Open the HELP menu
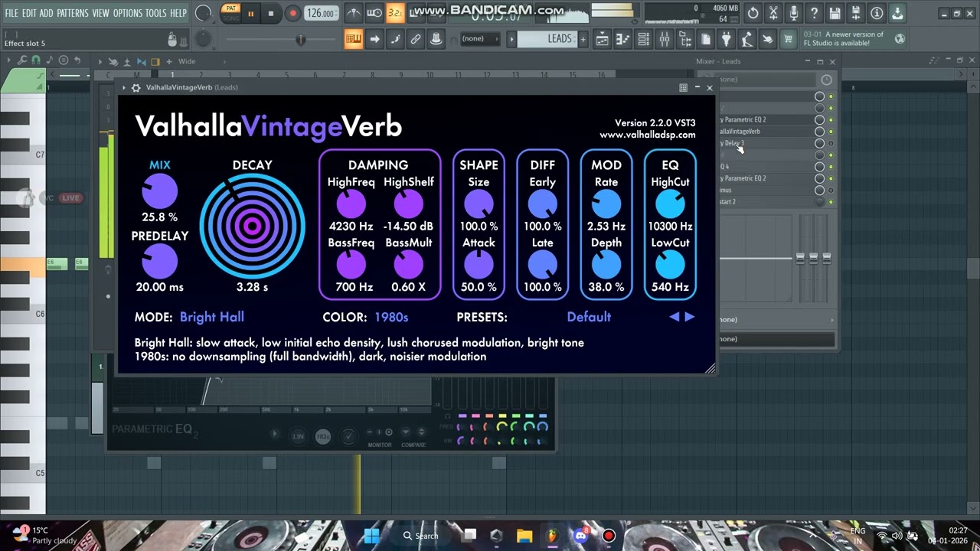Screen dimensions: 980x551 point(178,13)
